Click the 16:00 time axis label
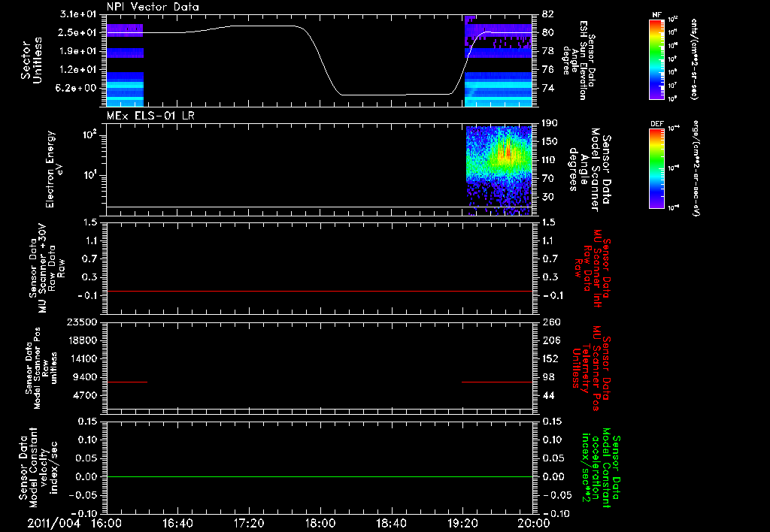Image resolution: width=770 pixels, height=532 pixels. pos(107,523)
